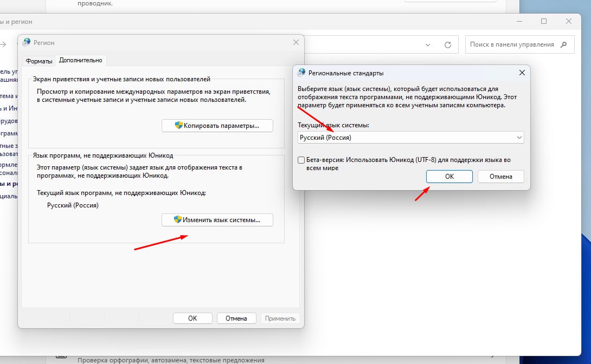Click the magnifier icon in Control Panel search

coord(563,44)
